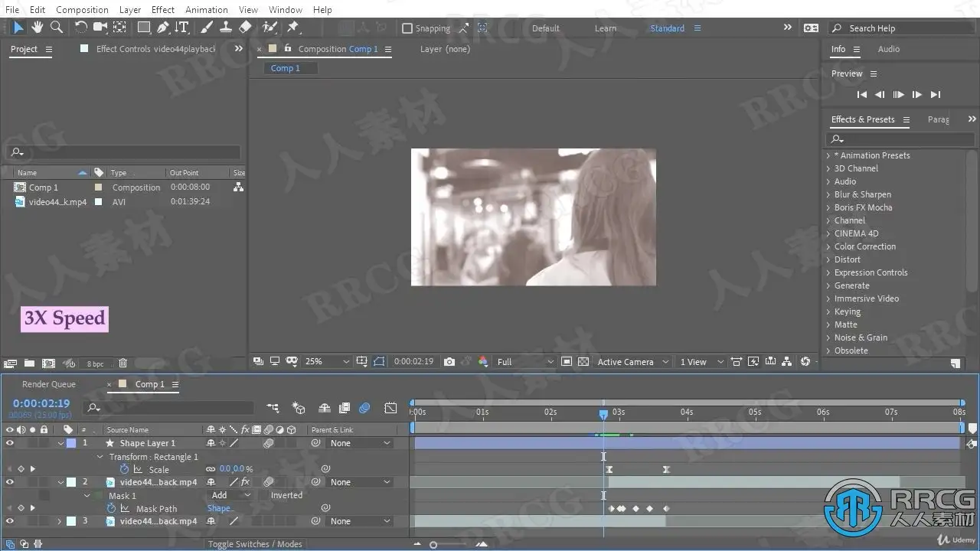Select the Hand tool
Image resolution: width=980 pixels, height=551 pixels.
point(37,28)
